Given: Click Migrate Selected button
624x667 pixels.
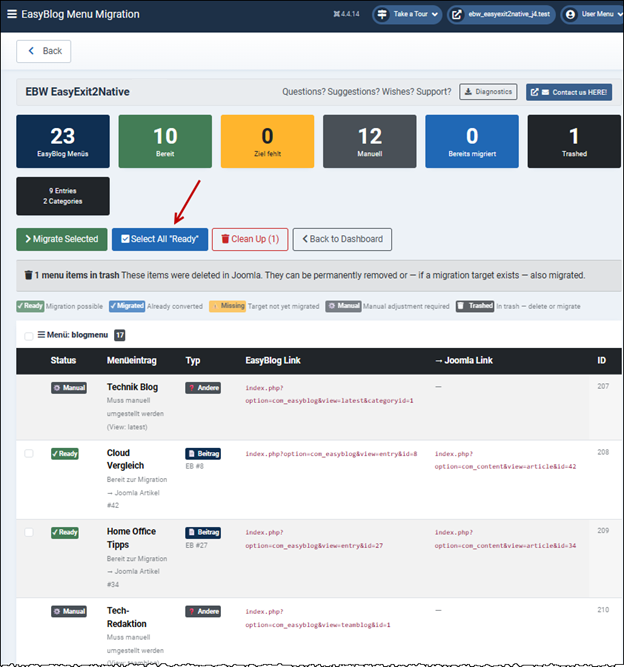Looking at the screenshot, I should tap(62, 239).
